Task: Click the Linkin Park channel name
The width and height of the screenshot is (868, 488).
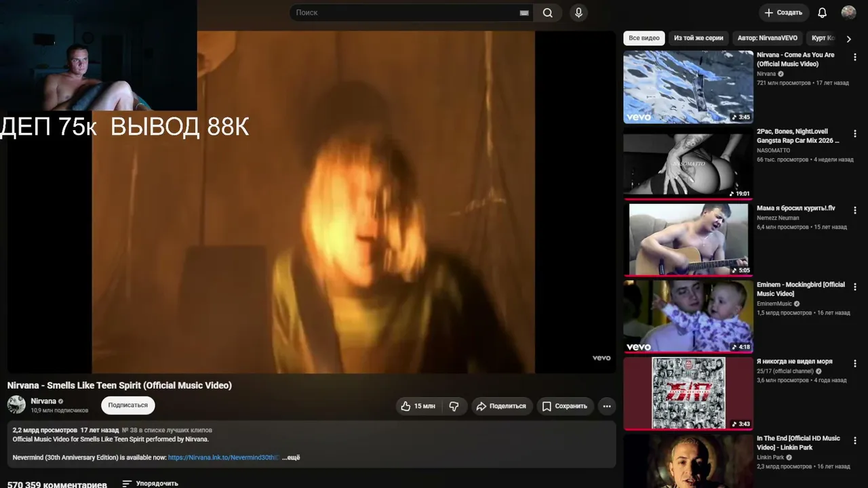Action: click(x=770, y=457)
